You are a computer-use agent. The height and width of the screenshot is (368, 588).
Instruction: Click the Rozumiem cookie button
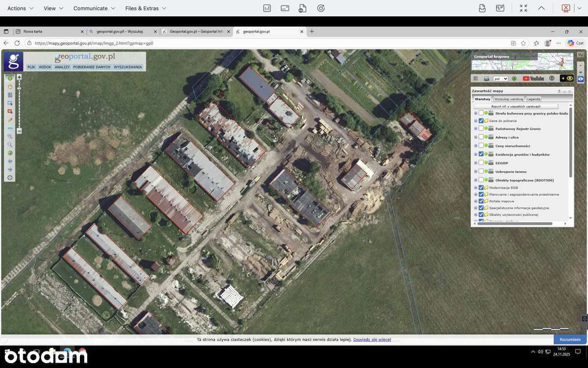[570, 340]
